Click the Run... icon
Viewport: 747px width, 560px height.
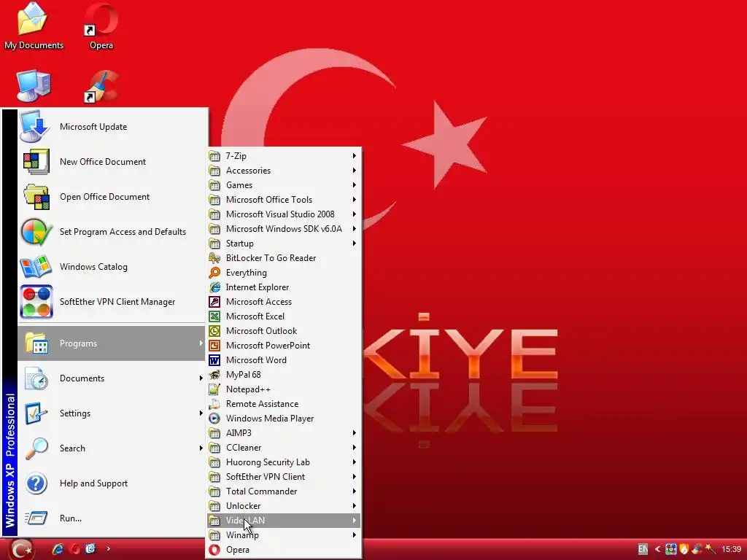[36, 518]
